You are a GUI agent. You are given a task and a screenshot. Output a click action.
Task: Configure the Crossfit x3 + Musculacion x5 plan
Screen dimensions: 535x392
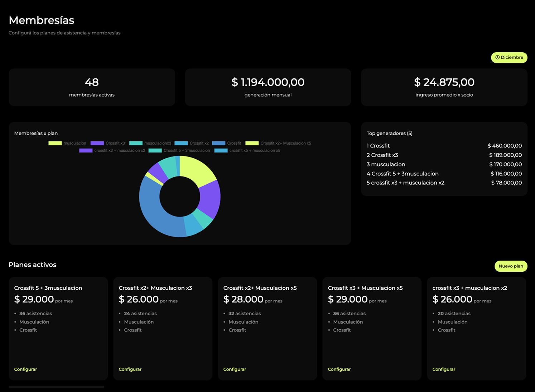339,369
